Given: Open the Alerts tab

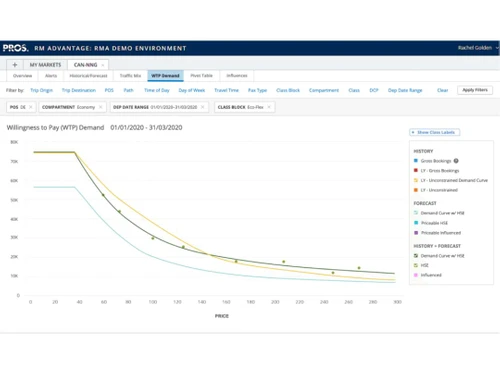Looking at the screenshot, I should tap(51, 76).
